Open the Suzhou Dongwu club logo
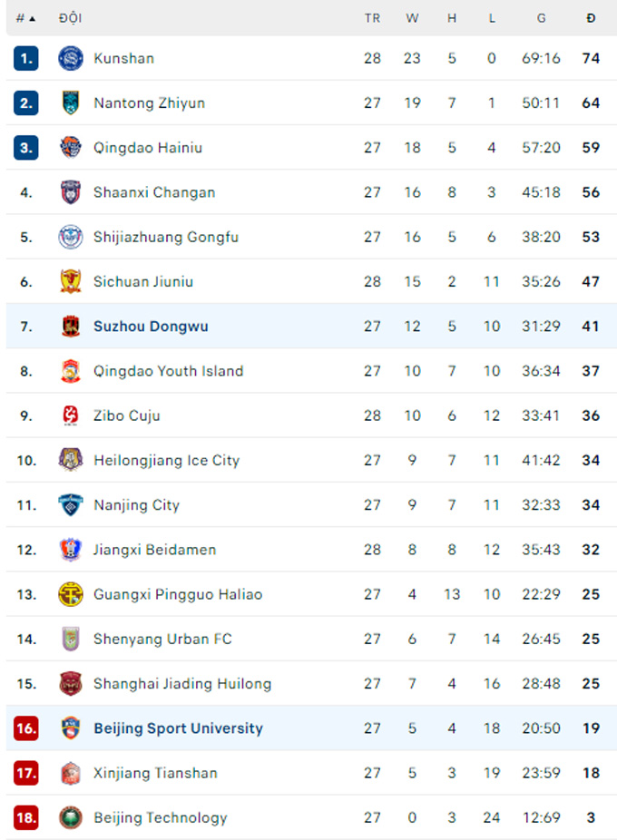Viewport: 617px width, 840px height. [70, 326]
